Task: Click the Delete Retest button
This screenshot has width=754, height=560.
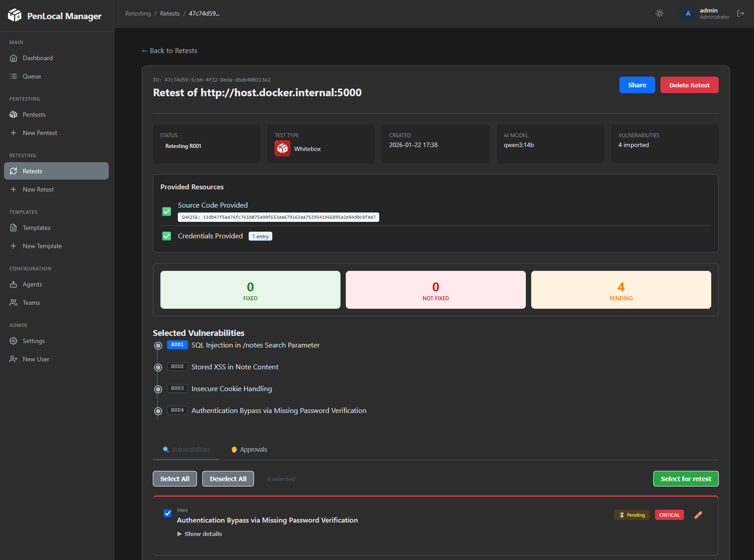Action: pyautogui.click(x=689, y=85)
